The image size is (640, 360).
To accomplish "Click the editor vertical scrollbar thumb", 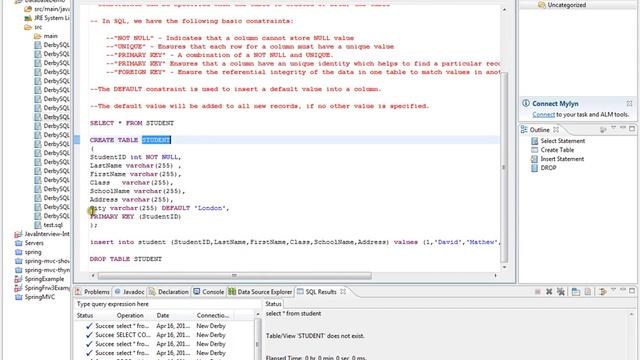I will click(504, 167).
